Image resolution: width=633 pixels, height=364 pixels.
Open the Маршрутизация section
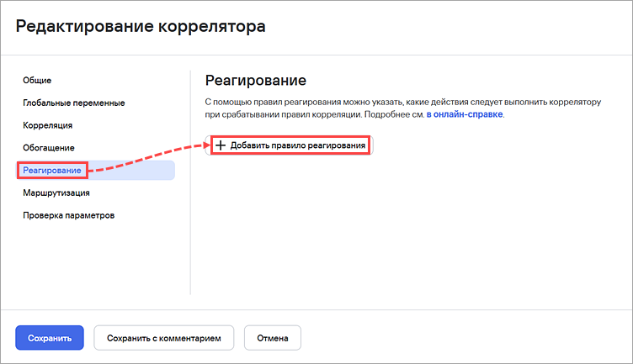56,193
